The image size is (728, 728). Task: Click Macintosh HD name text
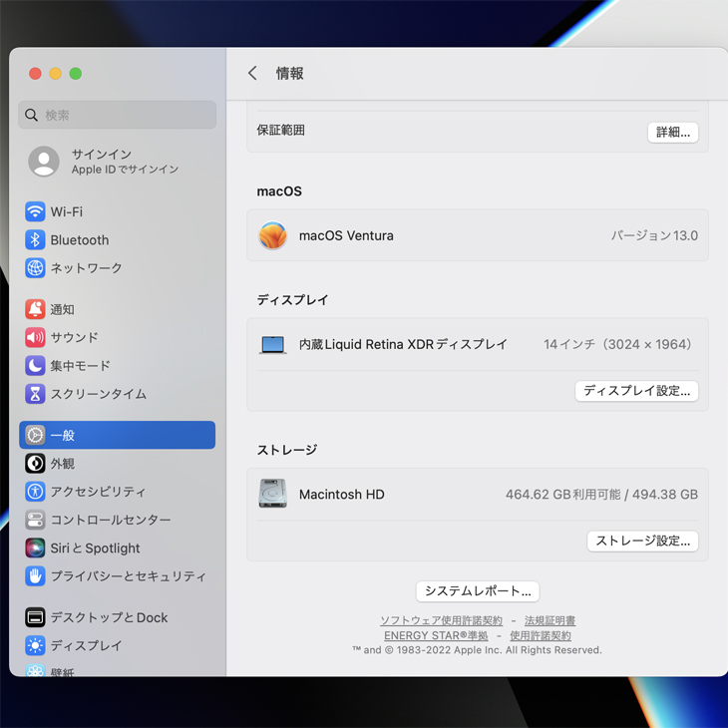[341, 494]
